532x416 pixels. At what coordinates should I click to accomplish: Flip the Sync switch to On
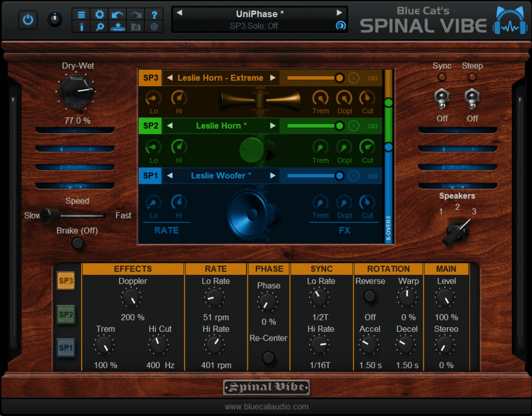tap(442, 99)
